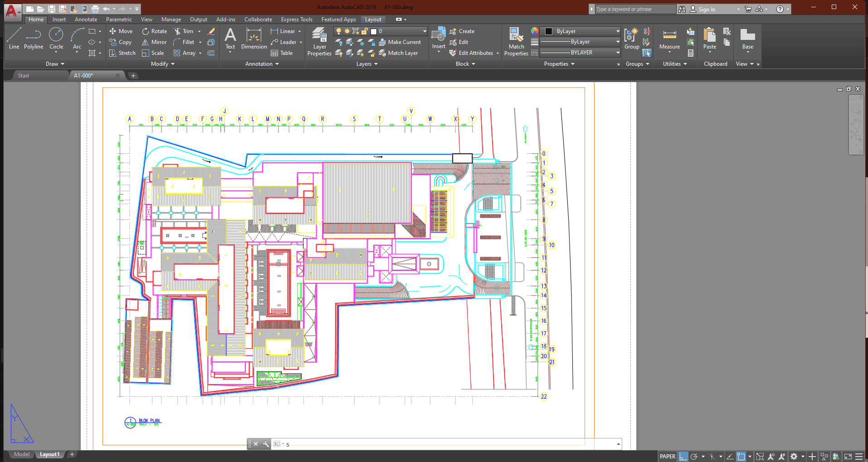Select the Move command

coord(121,31)
